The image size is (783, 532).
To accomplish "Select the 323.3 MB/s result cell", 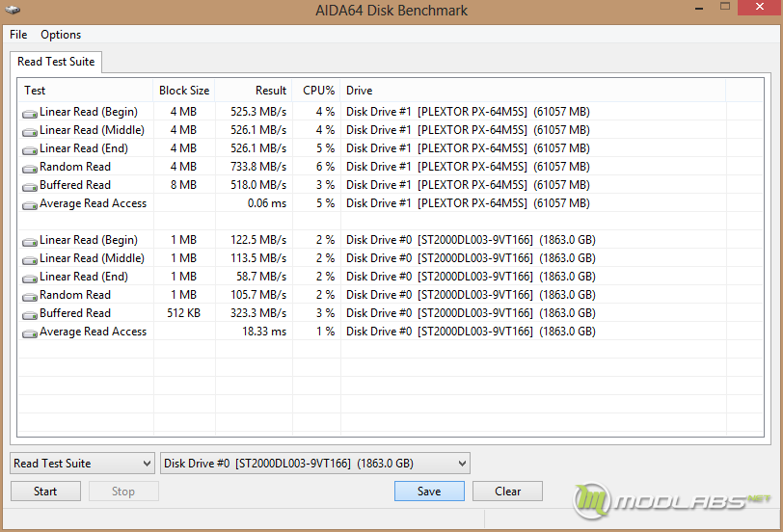I will [x=258, y=313].
